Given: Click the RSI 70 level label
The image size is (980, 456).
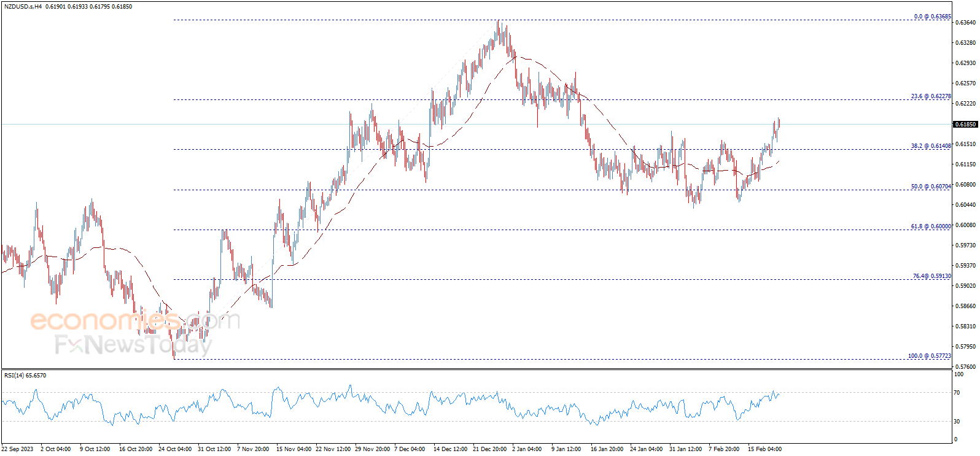Looking at the screenshot, I should click(x=957, y=392).
